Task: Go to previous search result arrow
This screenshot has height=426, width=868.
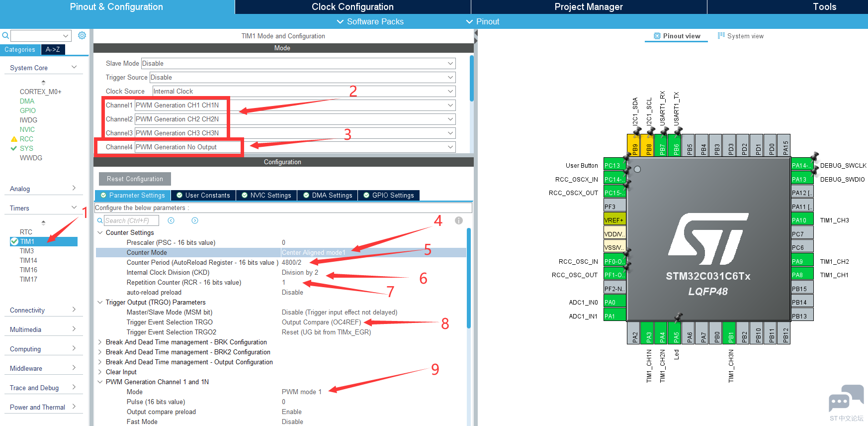Action: click(171, 220)
